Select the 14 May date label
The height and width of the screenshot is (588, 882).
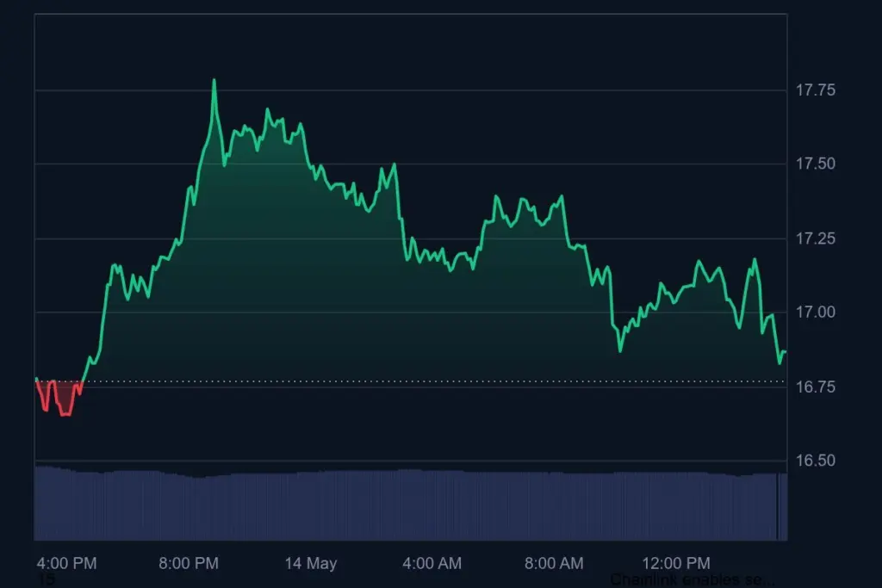click(311, 564)
